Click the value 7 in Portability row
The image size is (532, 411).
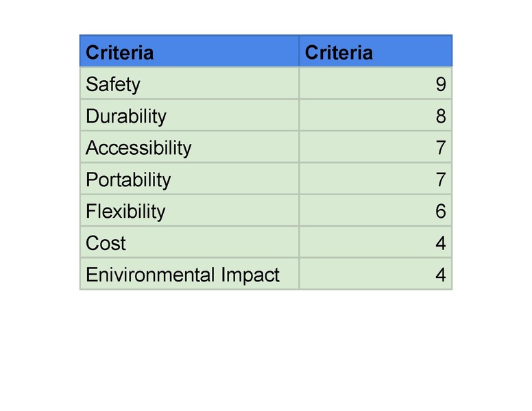pos(441,179)
